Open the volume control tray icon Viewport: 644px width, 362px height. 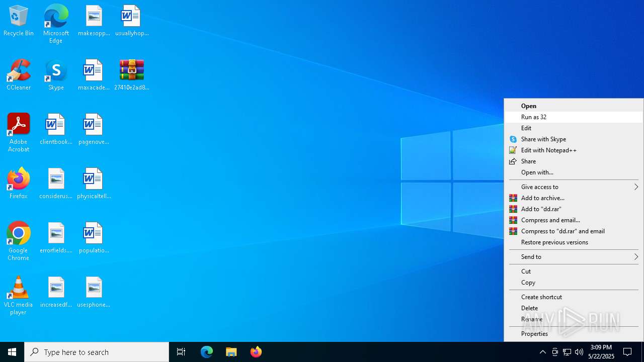579,352
